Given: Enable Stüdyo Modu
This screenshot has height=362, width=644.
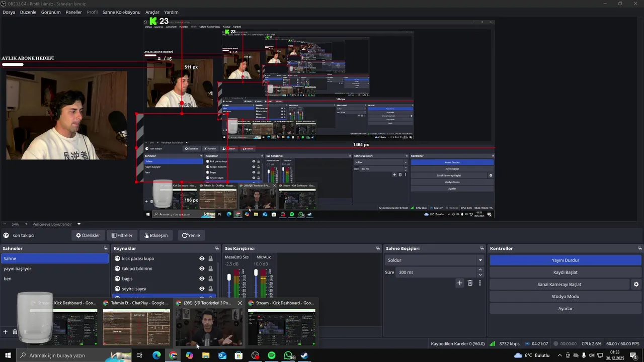Looking at the screenshot, I should click(566, 297).
